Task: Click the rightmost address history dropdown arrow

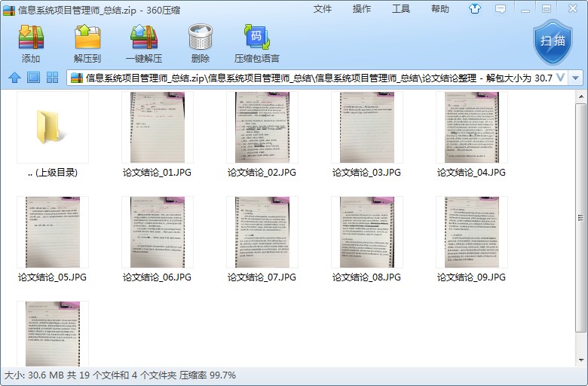Action: [x=577, y=78]
